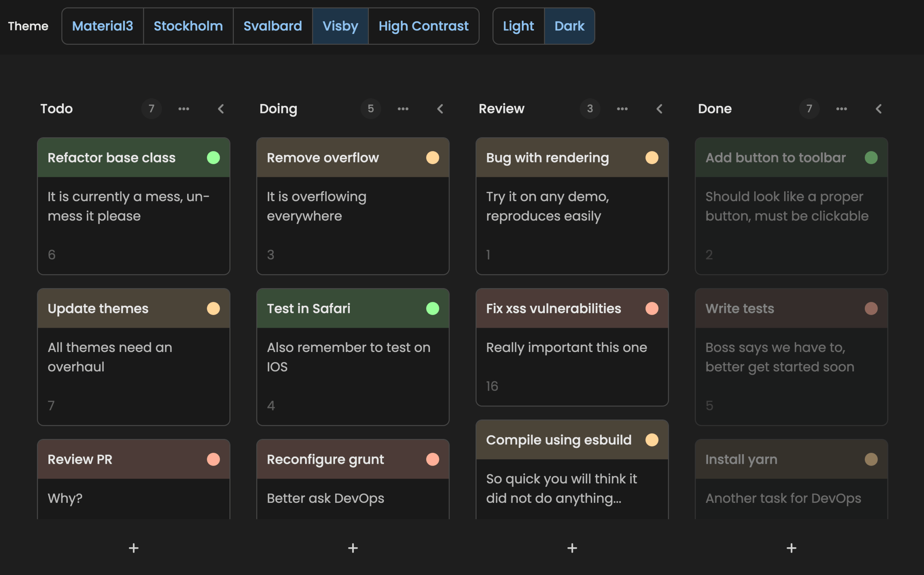Switch to the Material3 theme
This screenshot has height=575, width=924.
(x=102, y=26)
